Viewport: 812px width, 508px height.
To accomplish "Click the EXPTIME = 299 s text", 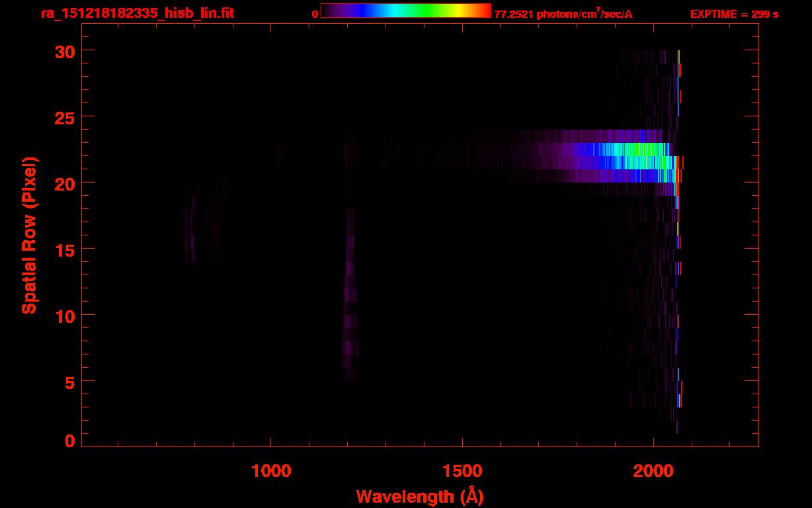I will [x=734, y=14].
